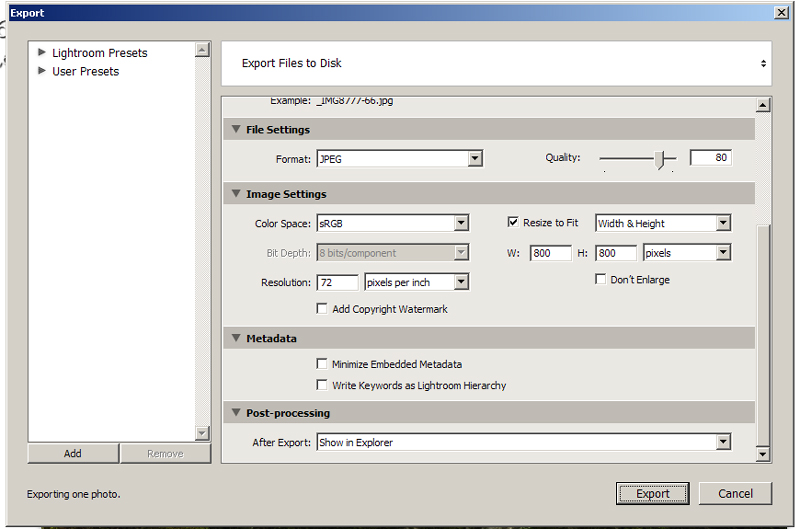Click the settings panel scrollbar thumb
This screenshot has width=800, height=529.
[763, 335]
